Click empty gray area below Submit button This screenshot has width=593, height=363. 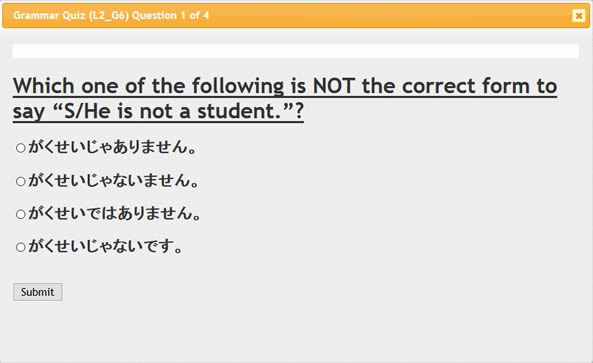(296, 333)
